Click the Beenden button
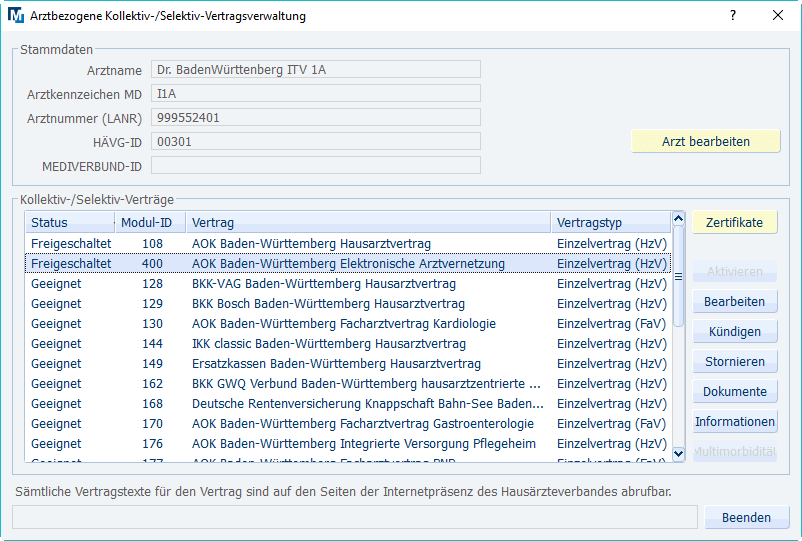Image resolution: width=802 pixels, height=541 pixels. click(746, 517)
